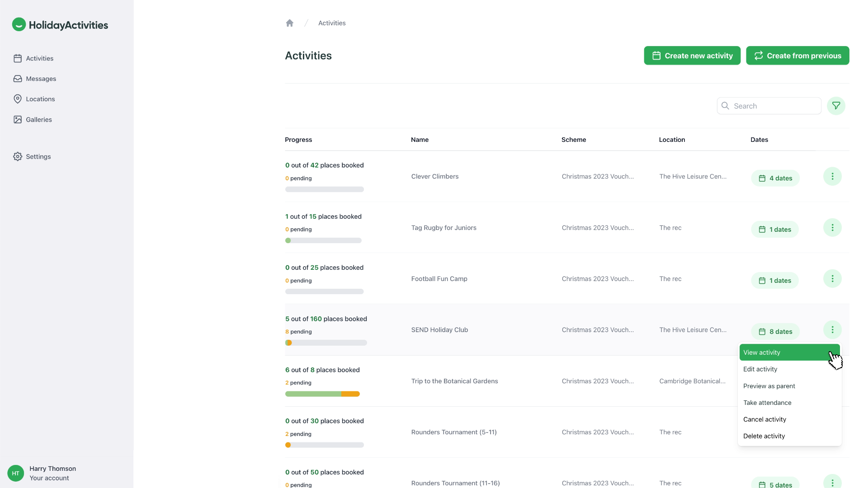Click Create from previous button
This screenshot has height=488, width=868.
[x=797, y=56]
